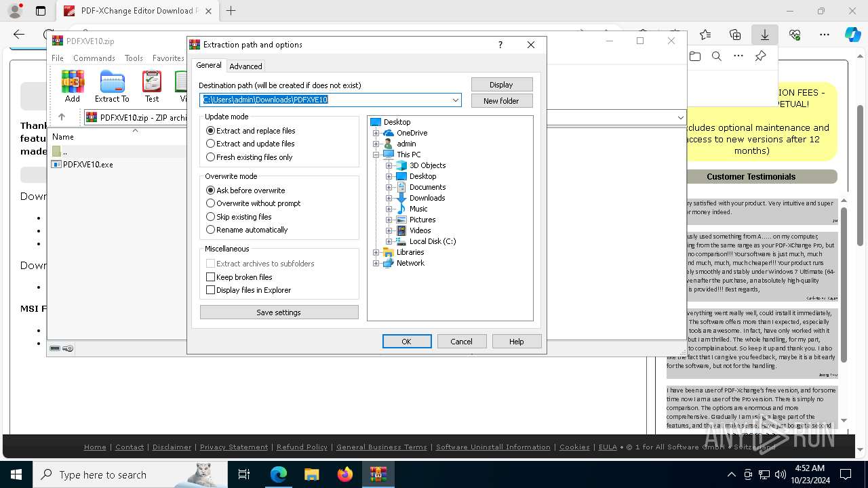868x488 pixels.
Task: Expand the Libraries tree node
Action: (376, 252)
